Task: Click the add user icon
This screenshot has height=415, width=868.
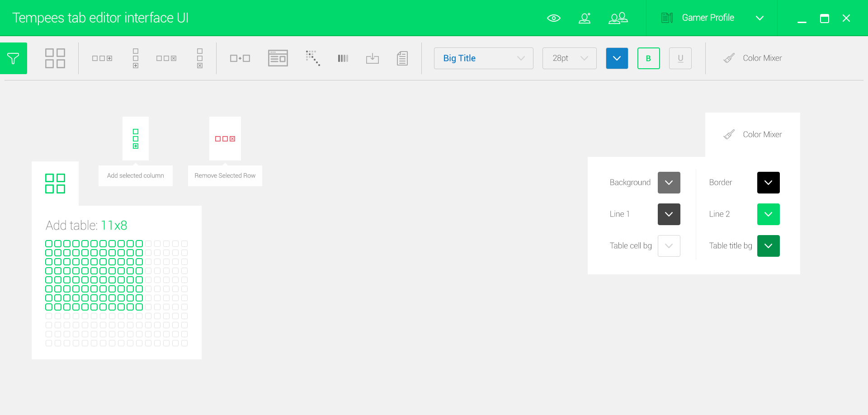Action: tap(585, 18)
